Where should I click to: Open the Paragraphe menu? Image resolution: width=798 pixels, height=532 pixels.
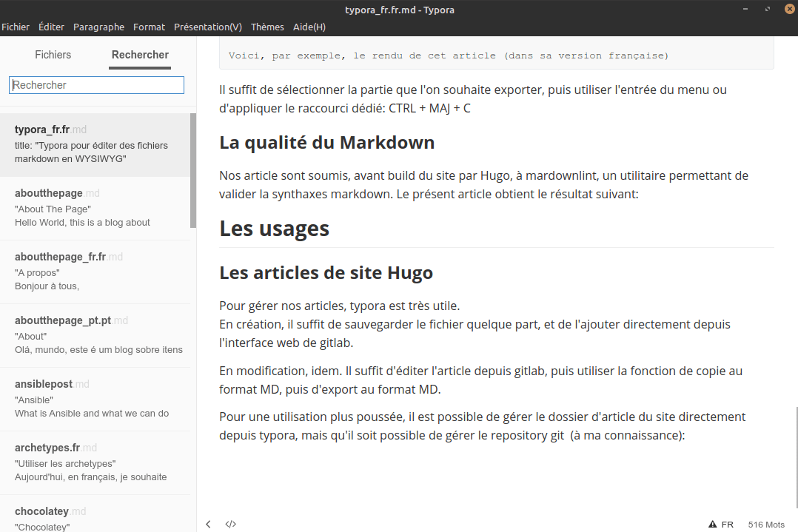tap(98, 27)
